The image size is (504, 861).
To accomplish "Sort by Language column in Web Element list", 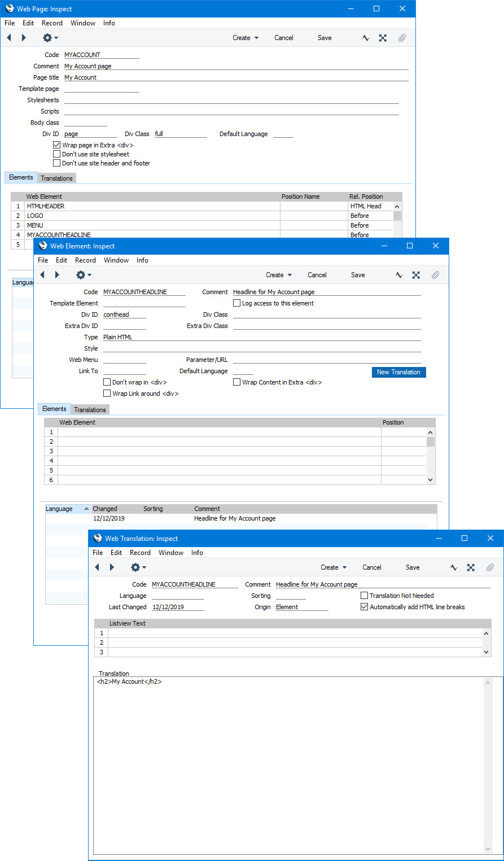I will tap(68, 509).
